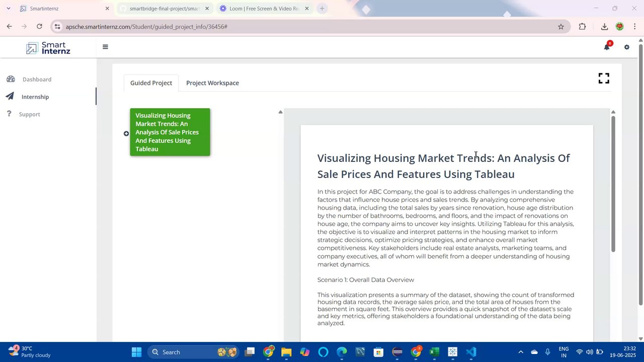
Task: Select the Visualizing Housing Market Trends project card
Action: coord(170,132)
